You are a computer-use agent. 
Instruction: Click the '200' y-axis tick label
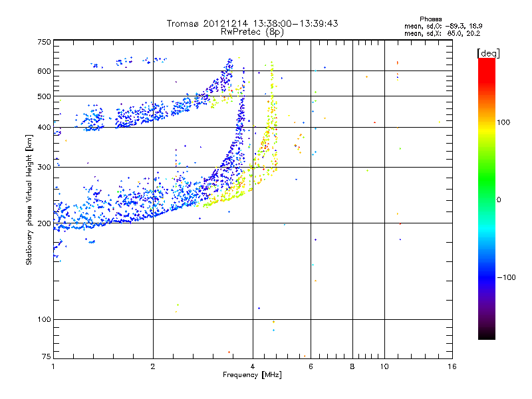tap(45, 223)
